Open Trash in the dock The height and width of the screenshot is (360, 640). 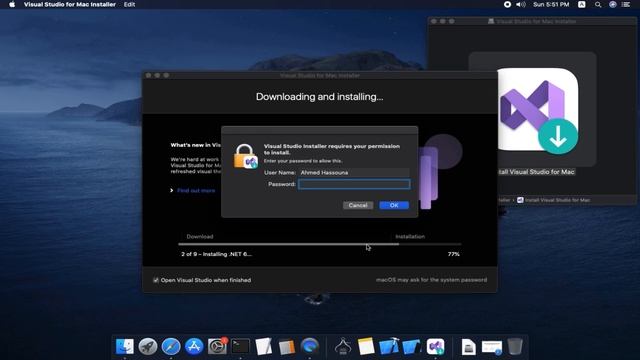coord(515,347)
